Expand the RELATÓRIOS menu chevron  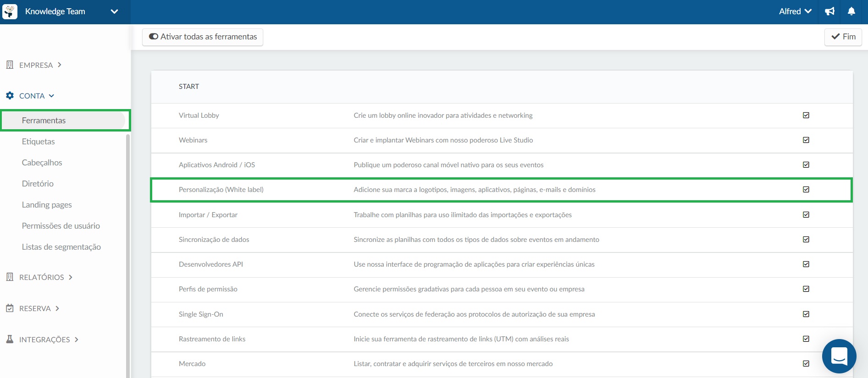pyautogui.click(x=71, y=277)
